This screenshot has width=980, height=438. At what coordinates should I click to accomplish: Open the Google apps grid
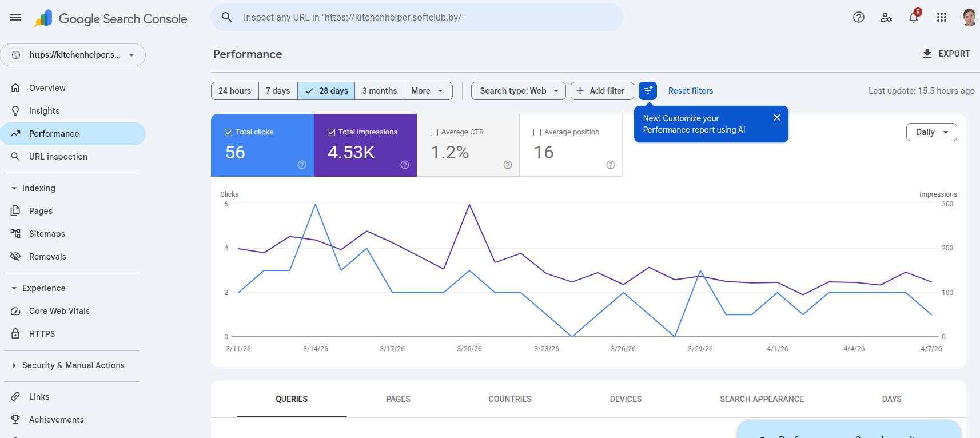[x=941, y=17]
